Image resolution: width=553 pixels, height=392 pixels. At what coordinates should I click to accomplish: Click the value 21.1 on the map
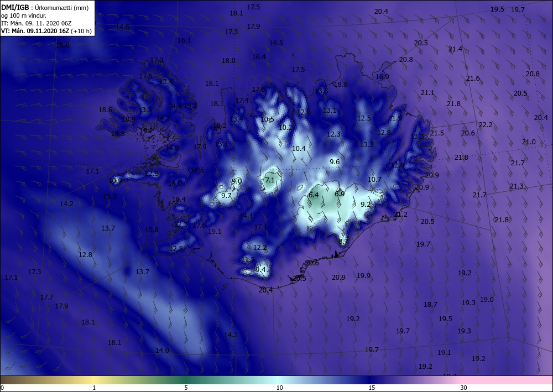pyautogui.click(x=427, y=93)
